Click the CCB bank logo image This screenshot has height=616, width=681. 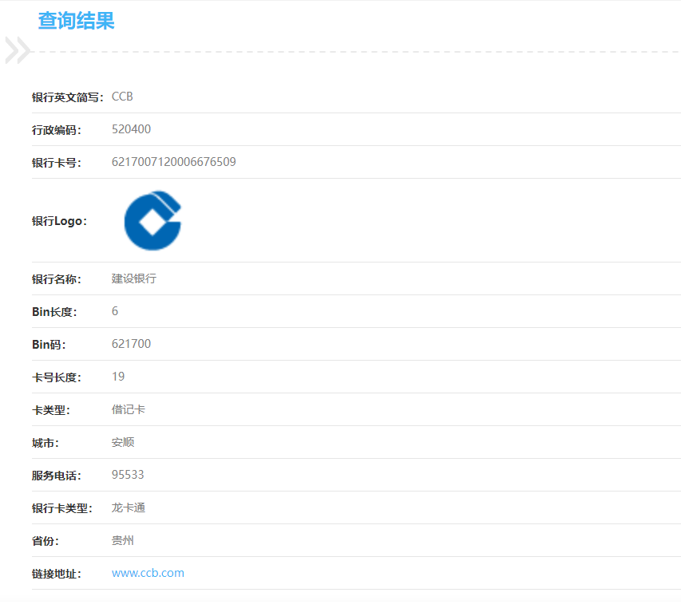click(152, 220)
